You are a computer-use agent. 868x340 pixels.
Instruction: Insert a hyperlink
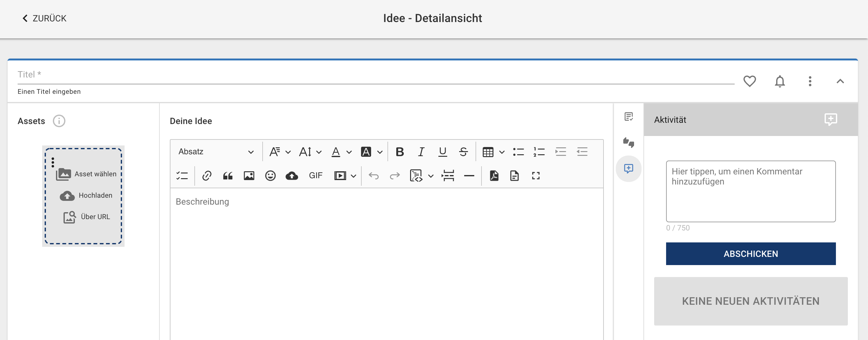(x=207, y=176)
